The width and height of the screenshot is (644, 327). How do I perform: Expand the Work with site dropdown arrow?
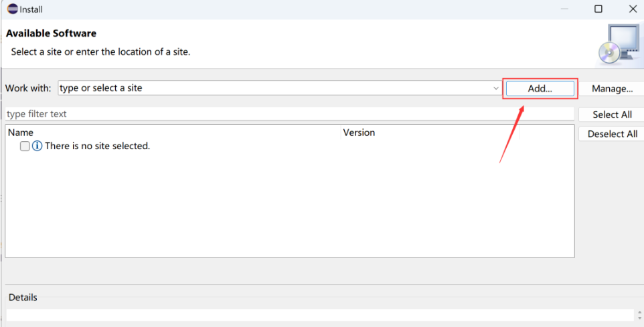click(496, 88)
